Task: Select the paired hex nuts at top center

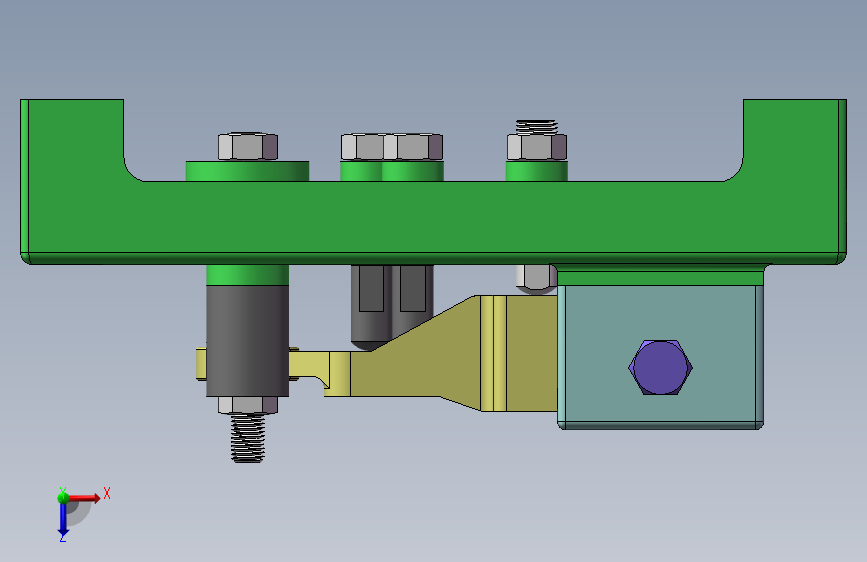Action: pyautogui.click(x=391, y=147)
